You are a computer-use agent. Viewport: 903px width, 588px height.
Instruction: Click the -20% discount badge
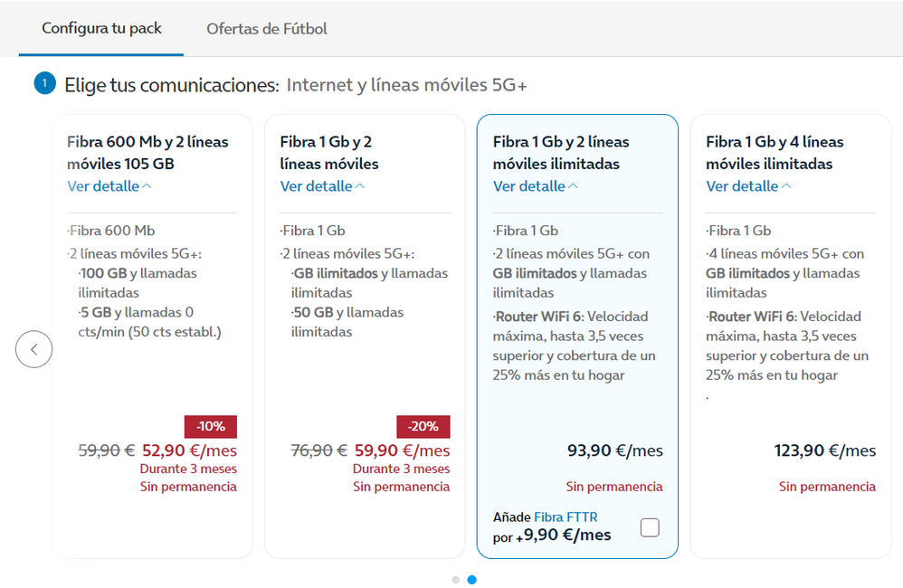click(423, 426)
